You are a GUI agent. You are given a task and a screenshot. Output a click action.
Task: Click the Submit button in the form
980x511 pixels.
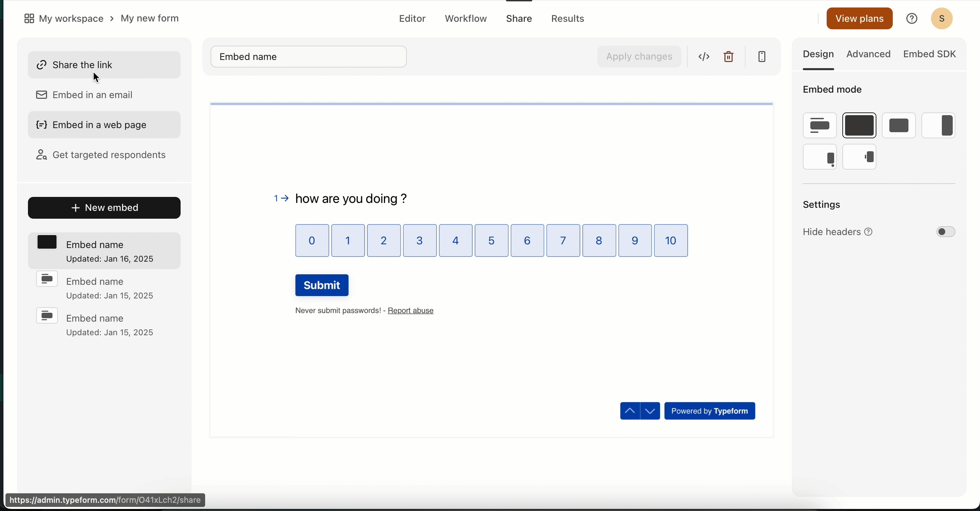click(322, 285)
